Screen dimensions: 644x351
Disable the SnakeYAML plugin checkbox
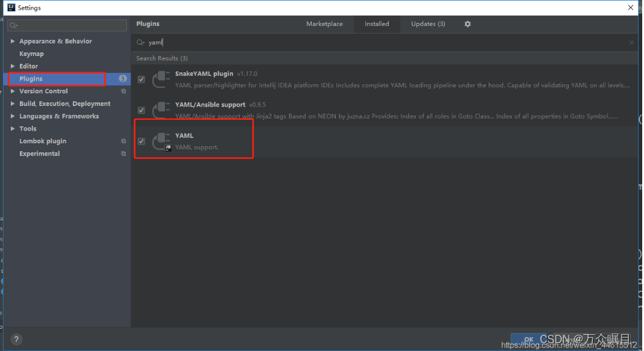coord(141,79)
